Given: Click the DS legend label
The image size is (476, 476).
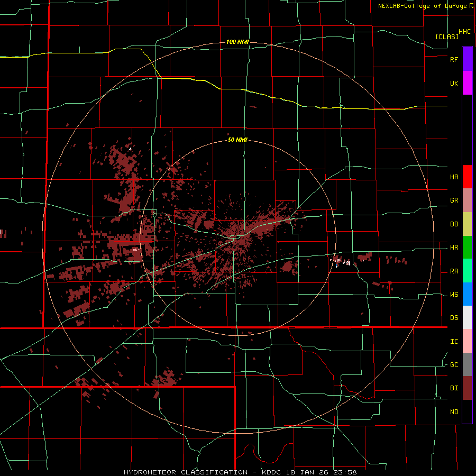Looking at the screenshot, I should tap(454, 318).
